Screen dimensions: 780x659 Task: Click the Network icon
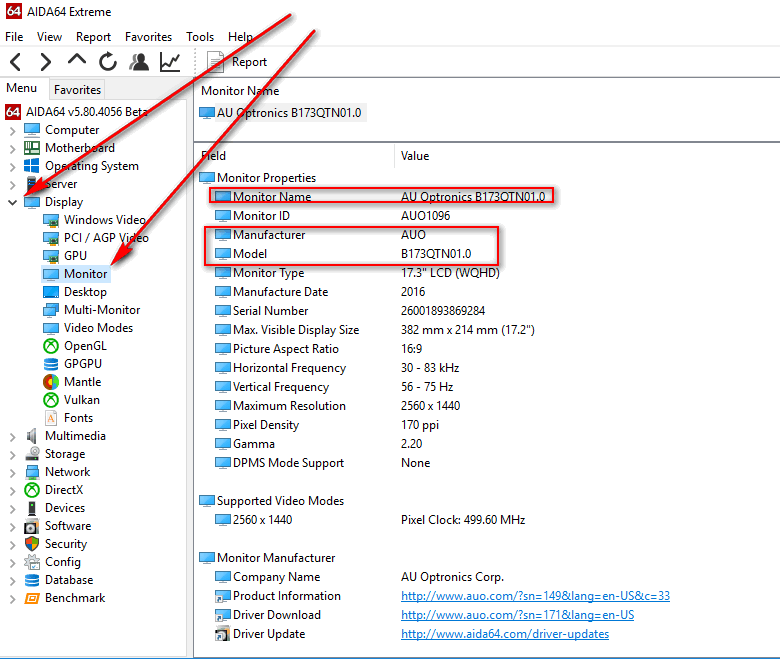(x=32, y=472)
